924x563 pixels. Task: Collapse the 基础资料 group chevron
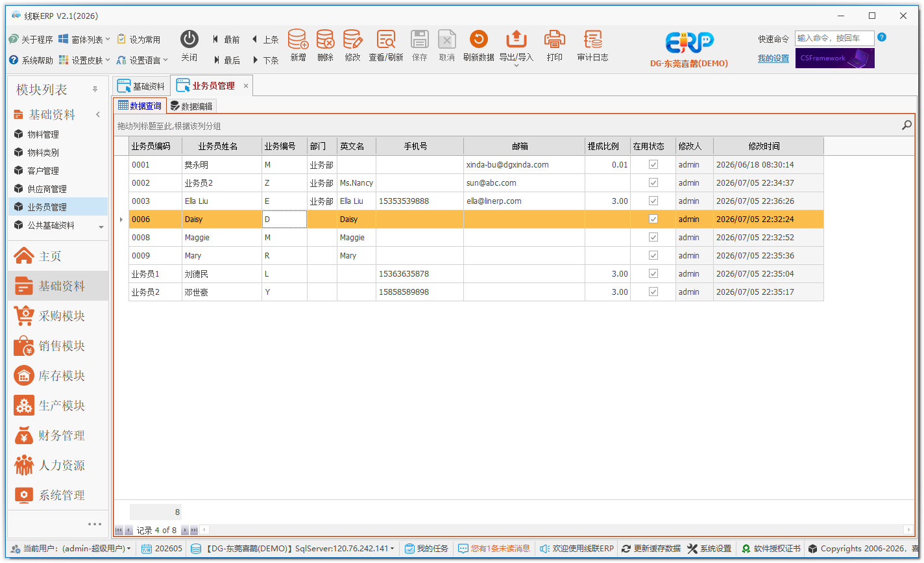tap(99, 114)
